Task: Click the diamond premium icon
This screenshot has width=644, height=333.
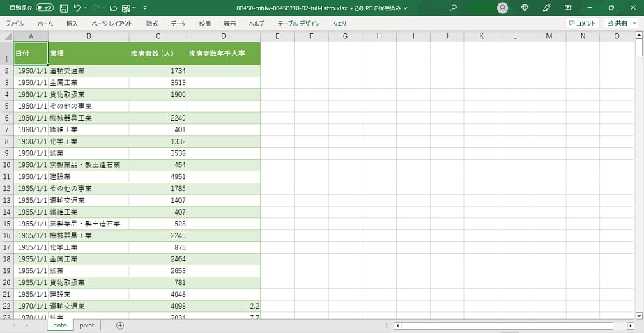Action: (x=525, y=8)
